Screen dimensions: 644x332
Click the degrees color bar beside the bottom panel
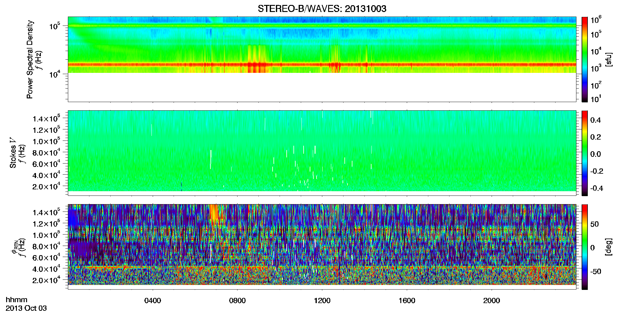(585, 247)
